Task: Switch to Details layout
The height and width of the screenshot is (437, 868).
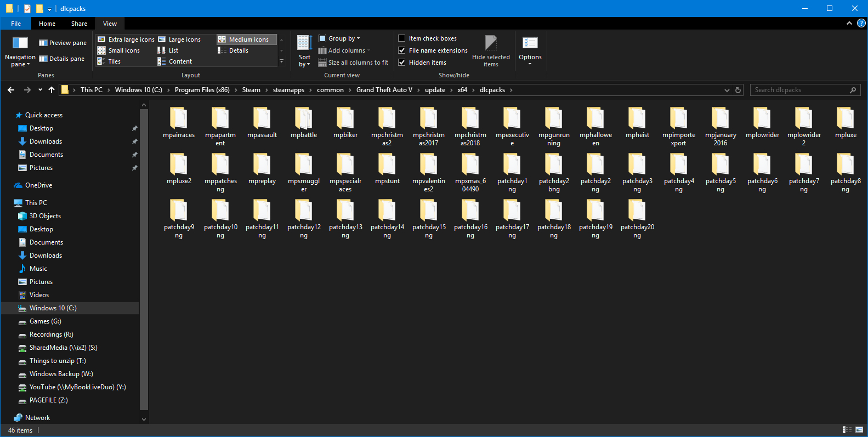Action: [x=233, y=50]
